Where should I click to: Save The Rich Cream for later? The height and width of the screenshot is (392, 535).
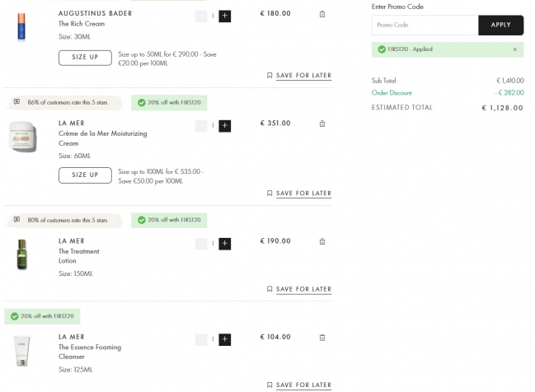pos(299,76)
